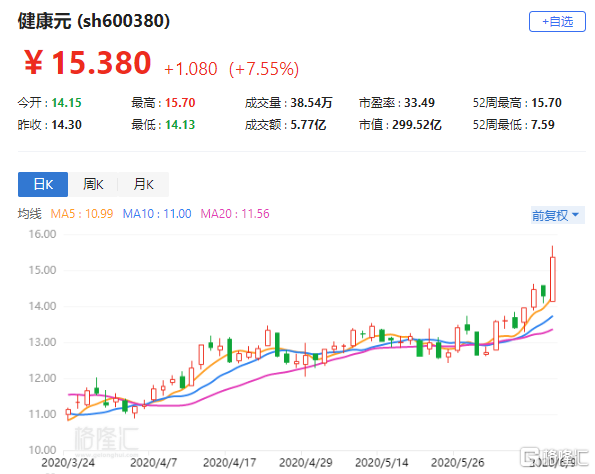
Task: Click the 2020/3/24 date label
Action: click(68, 463)
